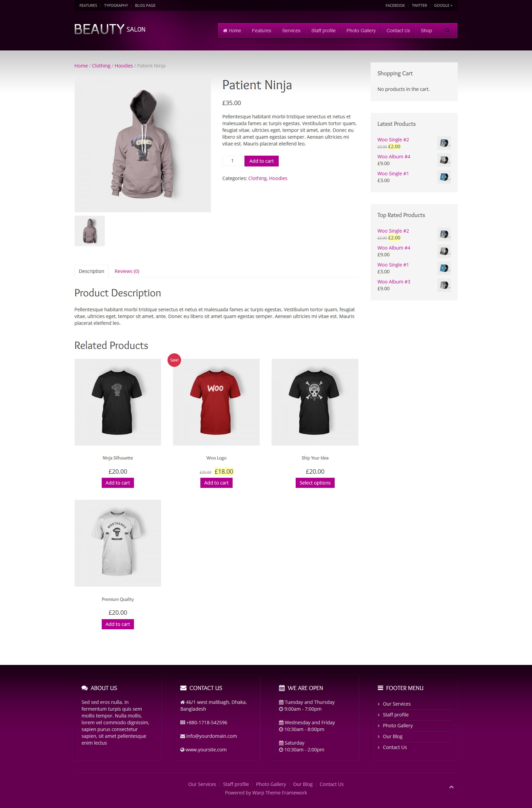Click Woo Single #2 thumbnail in Latest Products

pyautogui.click(x=444, y=143)
